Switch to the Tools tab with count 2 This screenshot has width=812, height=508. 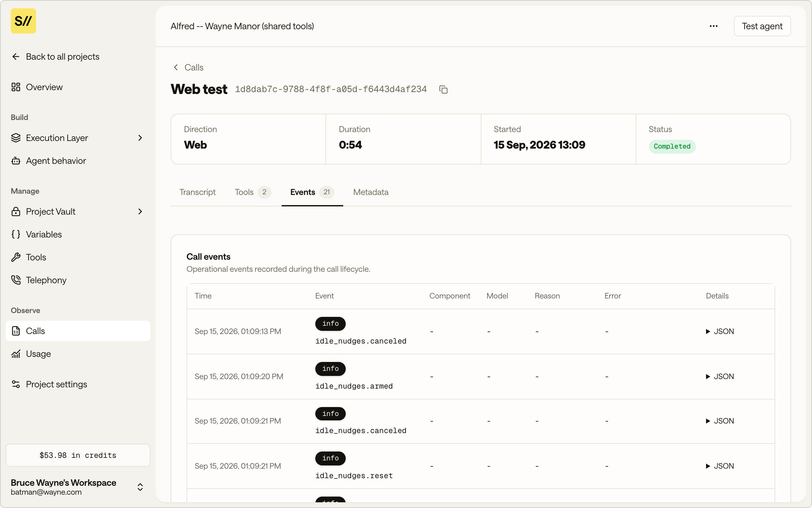tap(253, 192)
